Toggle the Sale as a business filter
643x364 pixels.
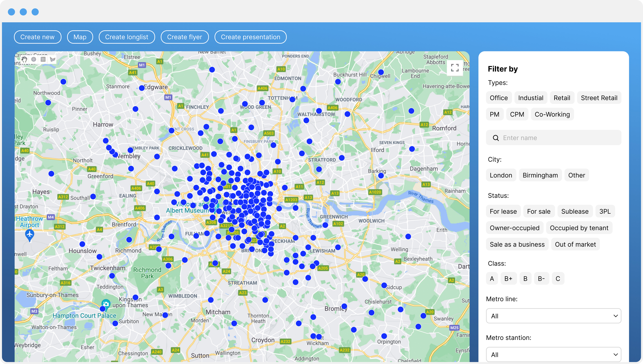point(517,244)
